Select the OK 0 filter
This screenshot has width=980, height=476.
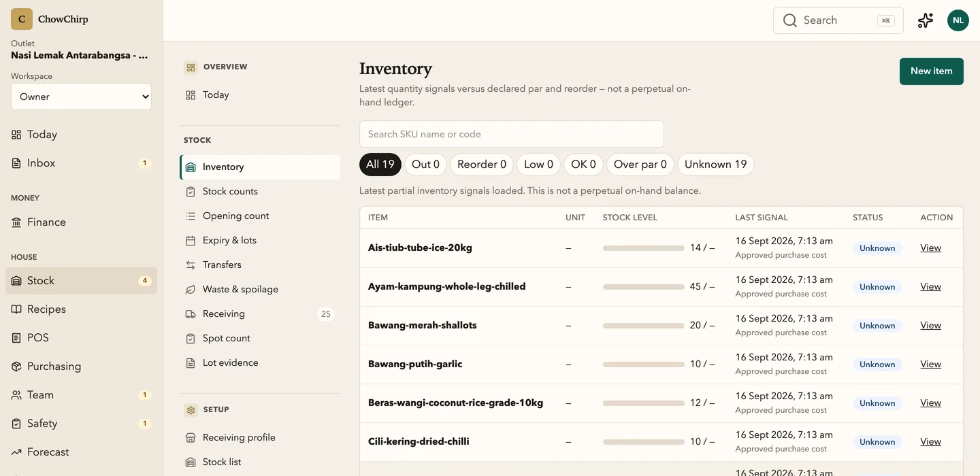tap(583, 165)
